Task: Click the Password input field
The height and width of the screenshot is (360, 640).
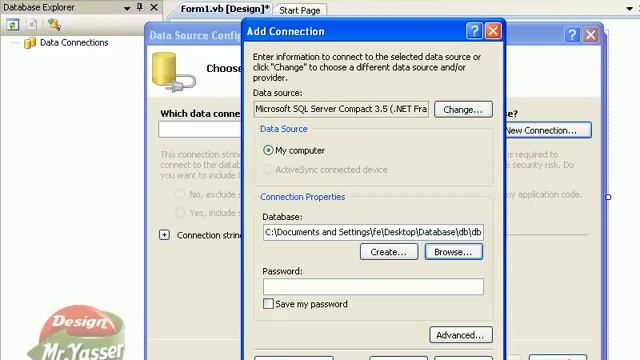Action: coord(373,287)
